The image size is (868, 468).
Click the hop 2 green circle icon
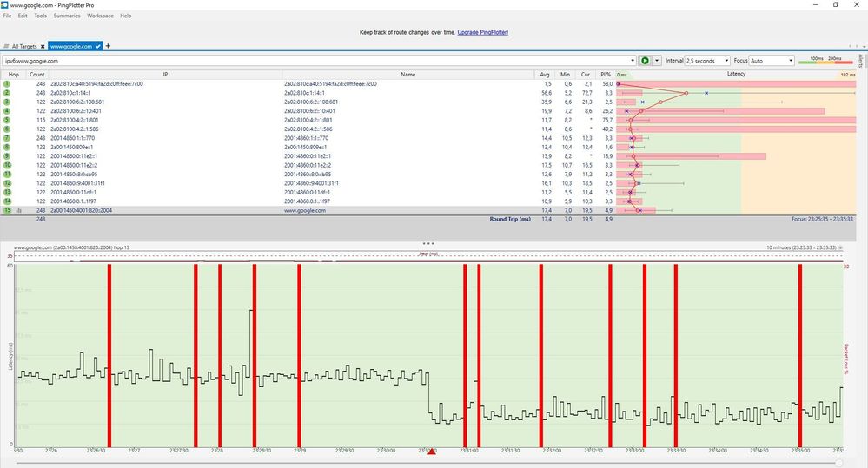(x=6, y=92)
